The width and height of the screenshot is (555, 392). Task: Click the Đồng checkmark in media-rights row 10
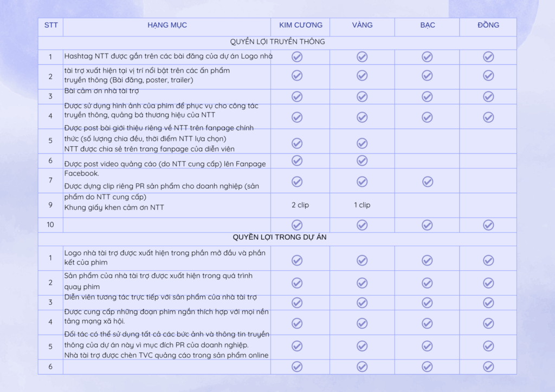(x=488, y=225)
